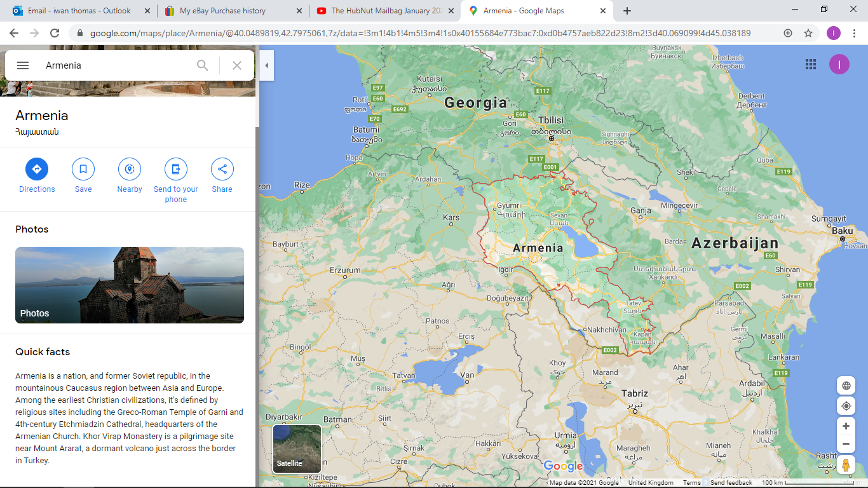The height and width of the screenshot is (488, 868).
Task: Clear the Armenia search with X
Action: [237, 65]
